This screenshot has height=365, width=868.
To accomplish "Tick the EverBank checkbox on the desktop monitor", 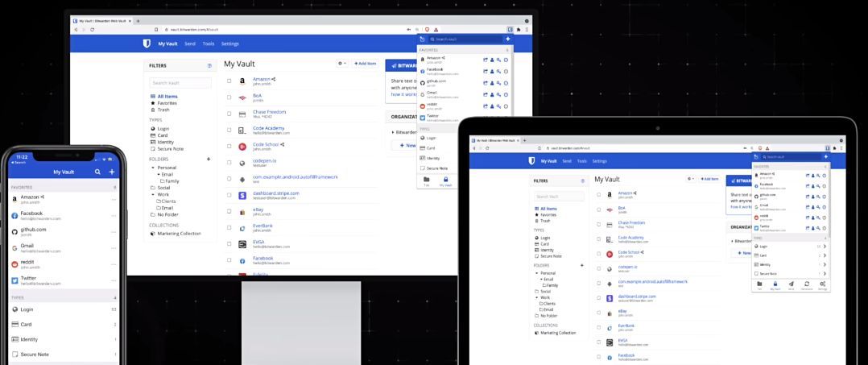I will coord(229,228).
